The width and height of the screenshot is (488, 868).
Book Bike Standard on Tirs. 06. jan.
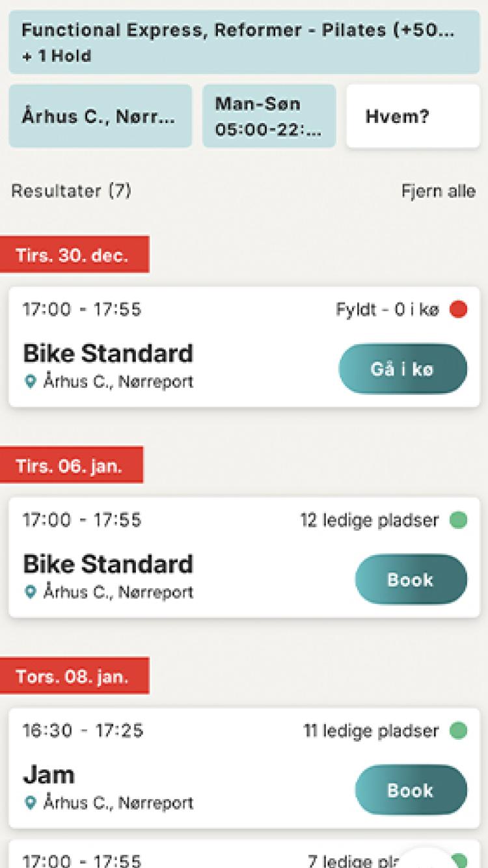click(x=411, y=579)
